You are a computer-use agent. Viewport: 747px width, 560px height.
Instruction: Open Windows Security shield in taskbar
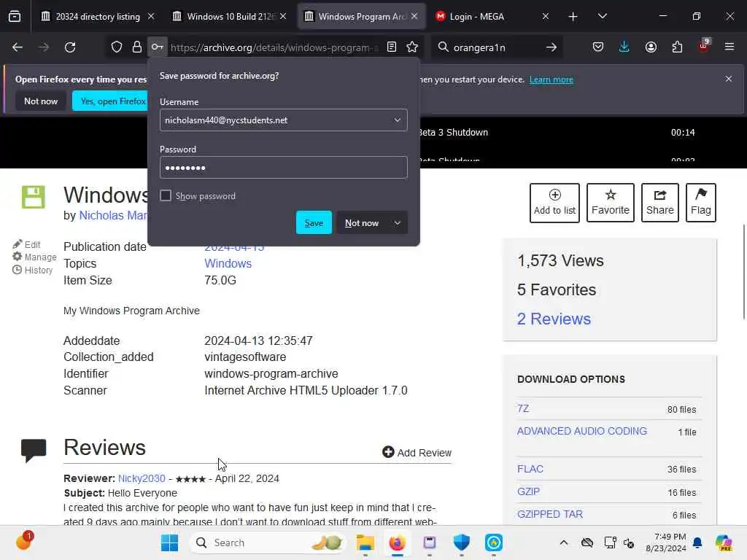pyautogui.click(x=461, y=542)
